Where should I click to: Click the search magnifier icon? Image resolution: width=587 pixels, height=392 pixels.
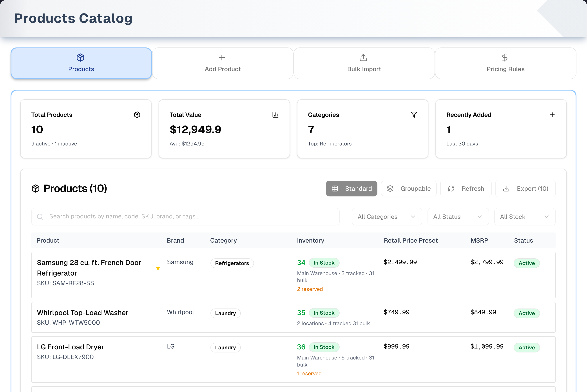pos(40,216)
